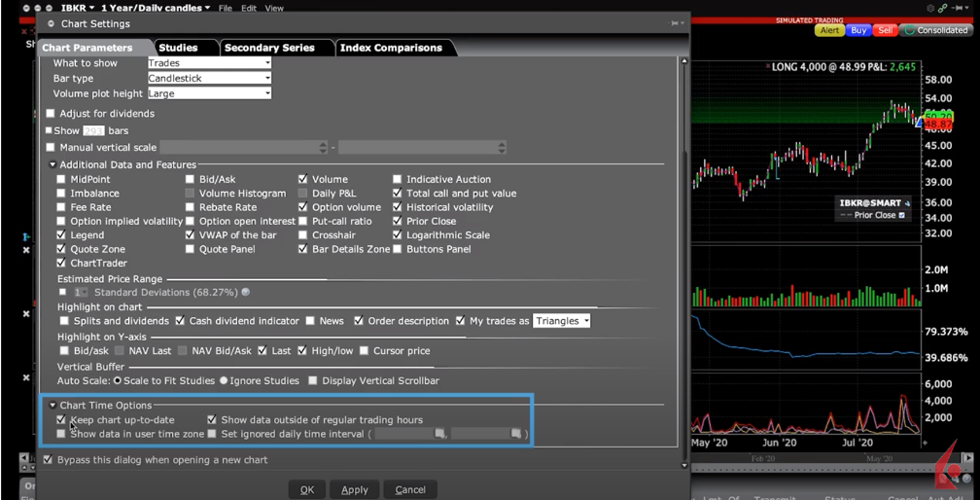Collapse the Chart Time Options section
The height and width of the screenshot is (500, 980).
[x=52, y=405]
